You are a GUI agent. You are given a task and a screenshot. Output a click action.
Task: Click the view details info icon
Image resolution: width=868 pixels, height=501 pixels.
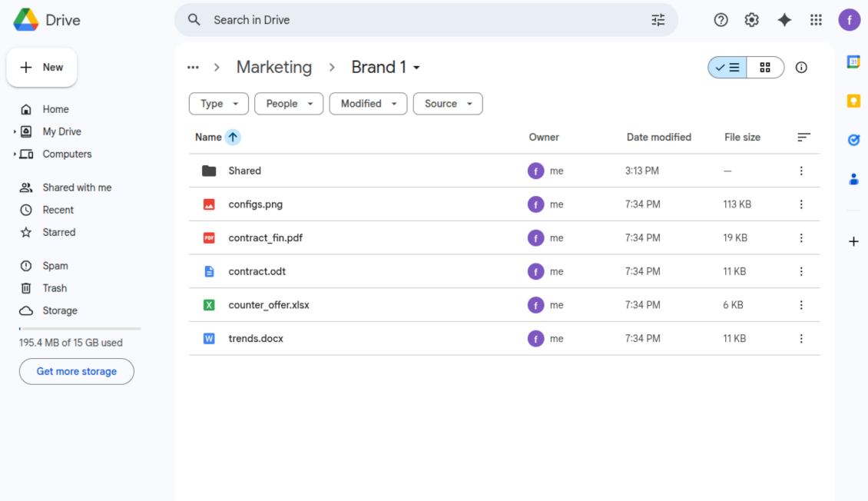point(801,68)
